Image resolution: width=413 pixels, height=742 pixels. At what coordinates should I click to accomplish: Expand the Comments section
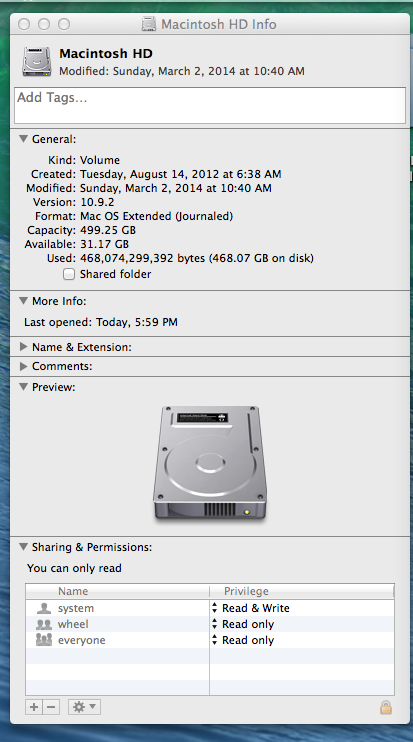[x=23, y=366]
